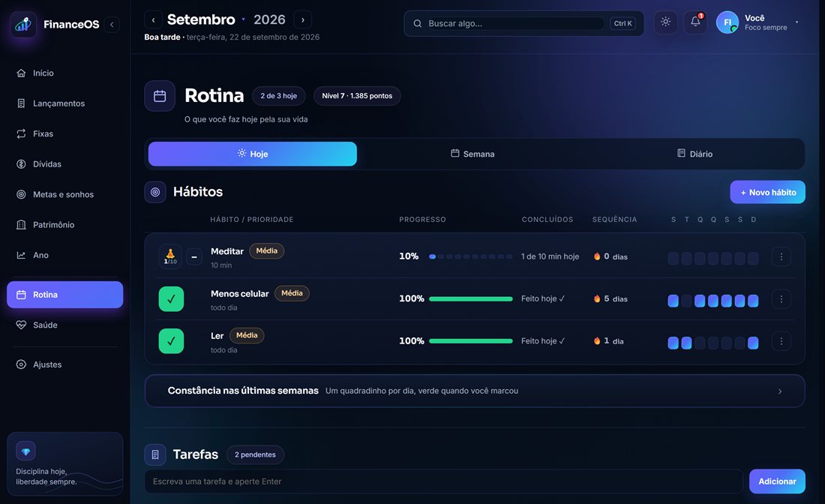Toggle Monday square in Meditar row
The width and height of the screenshot is (825, 504).
pos(673,258)
